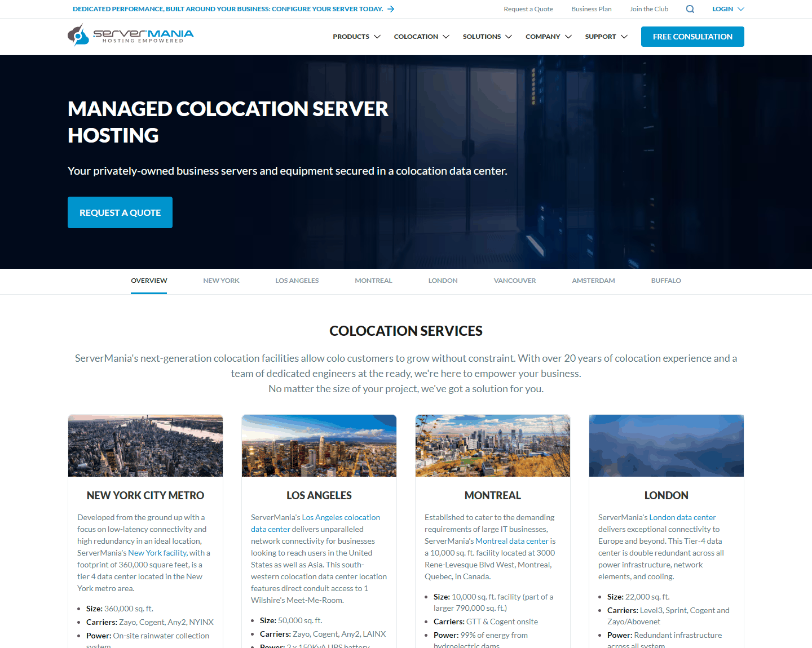Click the 'Power: 99% of energy' bullet

[480, 640]
